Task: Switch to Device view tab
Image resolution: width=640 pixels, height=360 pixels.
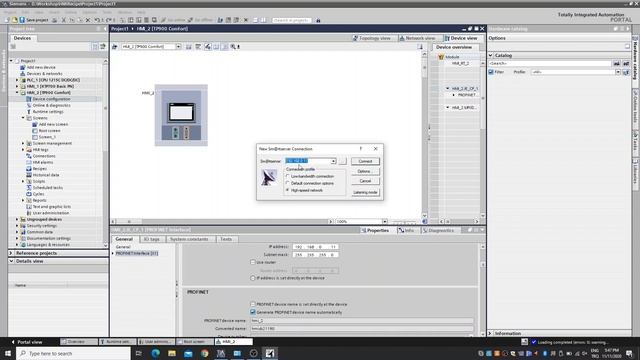Action: point(461,38)
